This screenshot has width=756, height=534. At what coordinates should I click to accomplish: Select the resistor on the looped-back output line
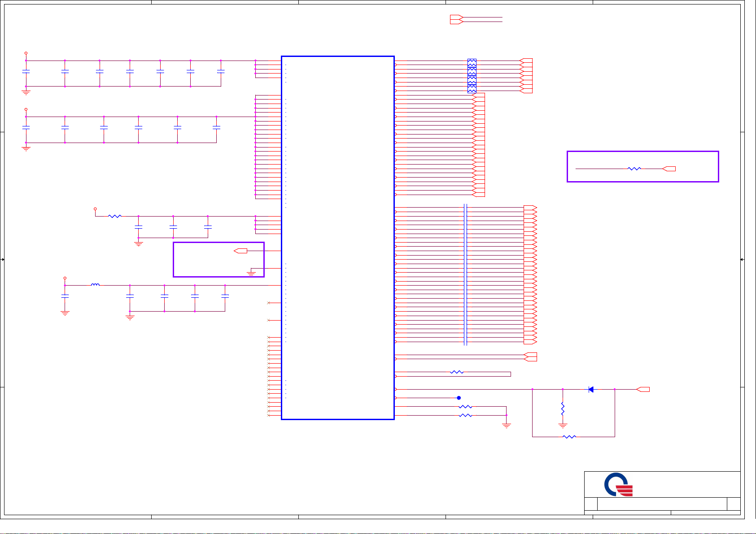click(x=457, y=372)
